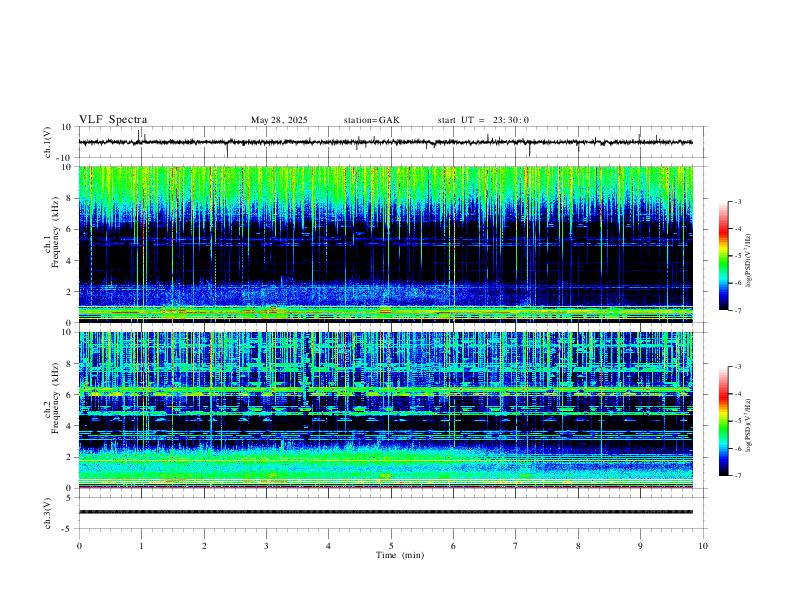Screen dimensions: 792x612
Task: Click the '-5' tick on ch.3(V) axis
Action: [68, 529]
